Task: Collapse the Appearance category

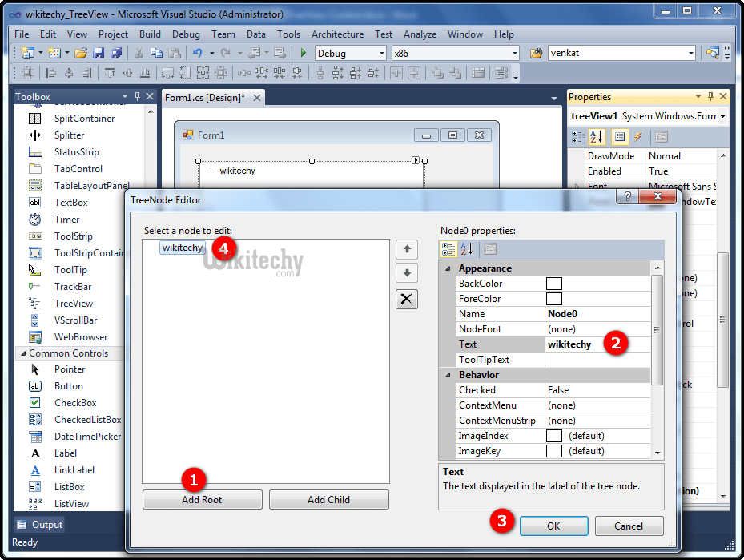Action: 448,268
